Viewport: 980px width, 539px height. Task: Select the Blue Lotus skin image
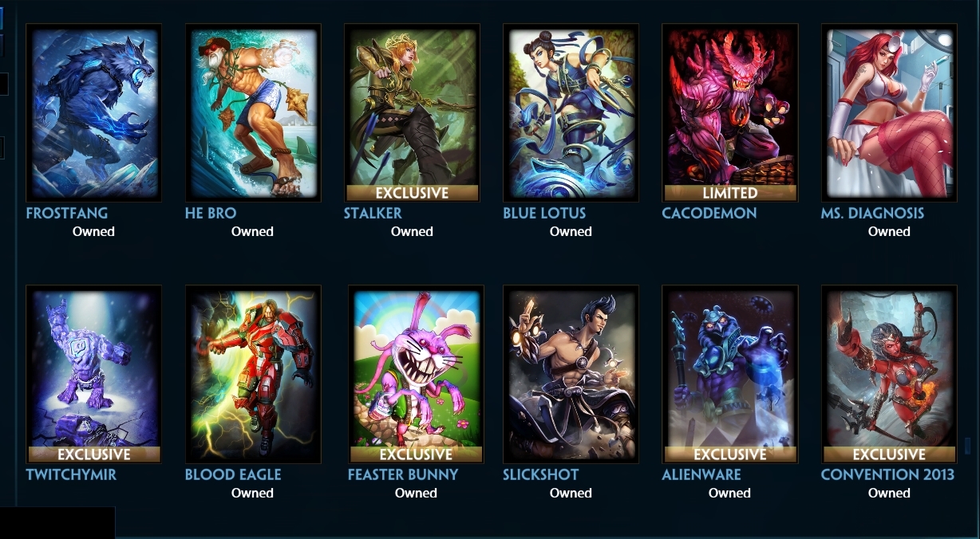click(x=571, y=112)
